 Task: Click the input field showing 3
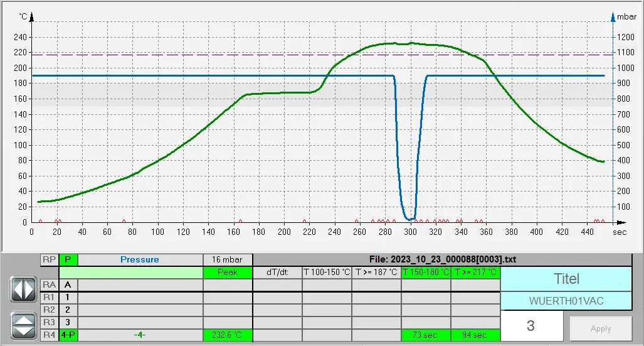531,327
